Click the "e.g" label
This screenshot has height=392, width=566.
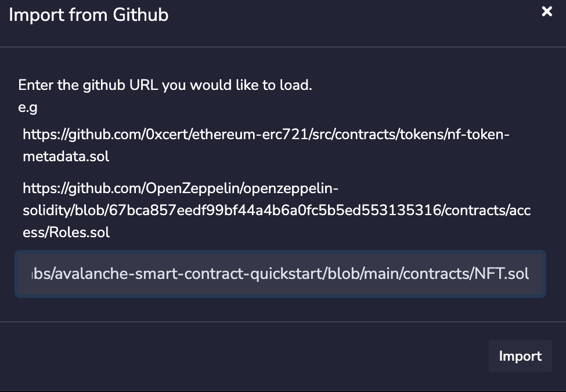coord(28,107)
